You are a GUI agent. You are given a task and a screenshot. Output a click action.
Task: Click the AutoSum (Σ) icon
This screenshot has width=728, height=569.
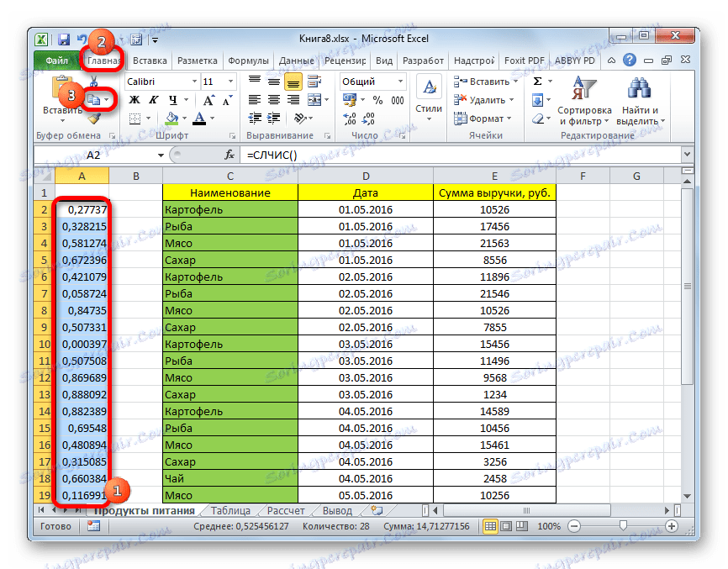pos(538,82)
